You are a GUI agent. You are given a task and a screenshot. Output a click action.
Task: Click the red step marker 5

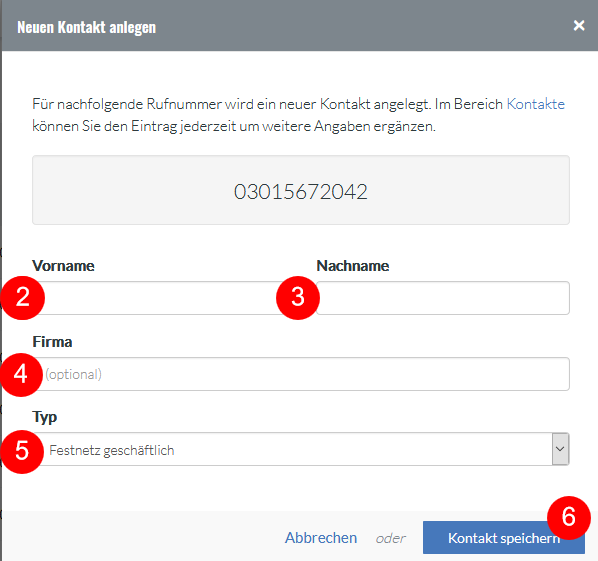pos(22,452)
